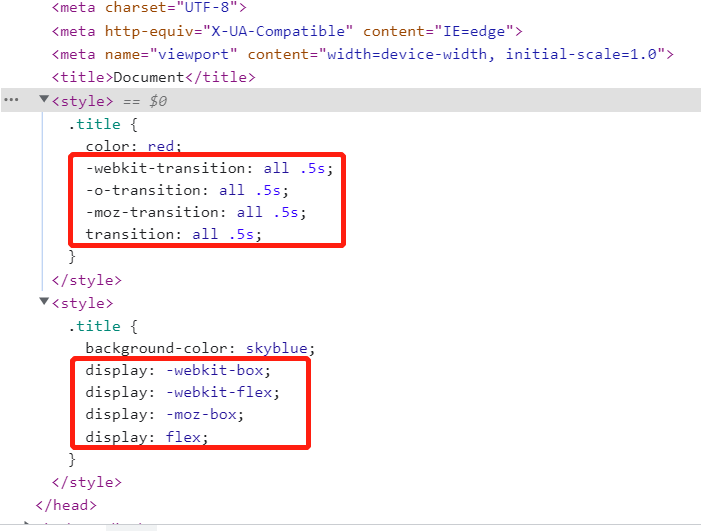Collapse the first style element triangle

coord(44,99)
